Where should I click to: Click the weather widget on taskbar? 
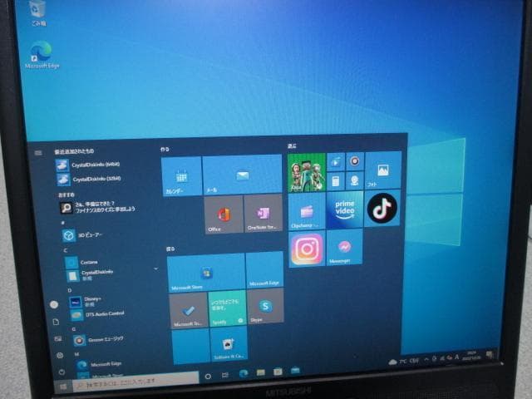pos(404,362)
